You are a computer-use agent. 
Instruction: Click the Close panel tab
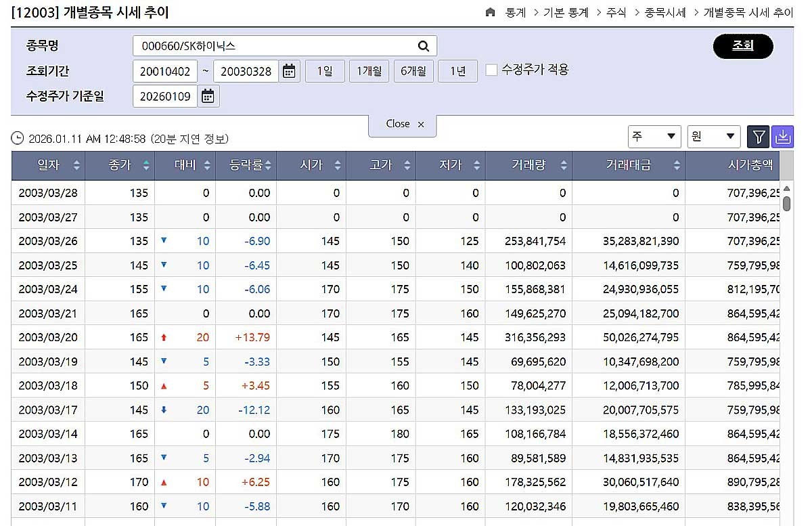(403, 125)
